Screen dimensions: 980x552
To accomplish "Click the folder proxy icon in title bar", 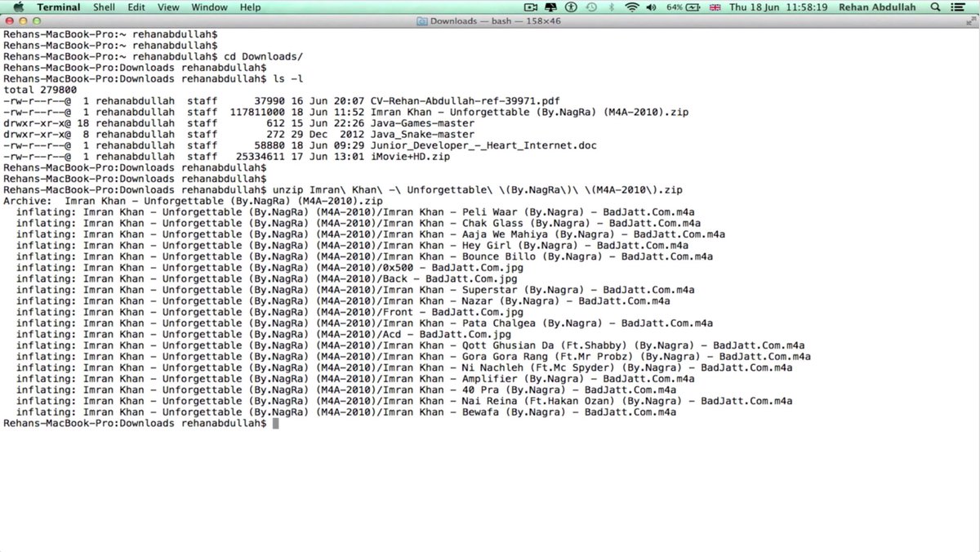I will point(421,21).
